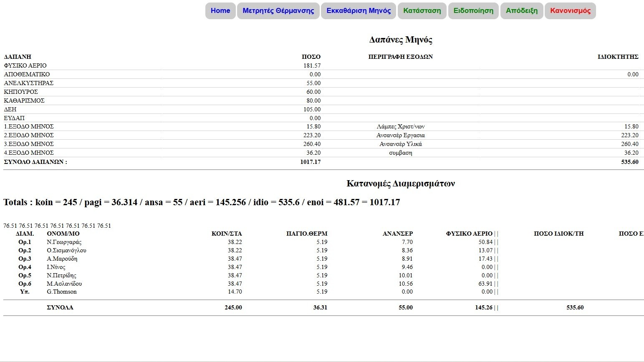
Task: Select resident Ν.Γεωργαράς in the apartments table
Action: [x=64, y=242]
